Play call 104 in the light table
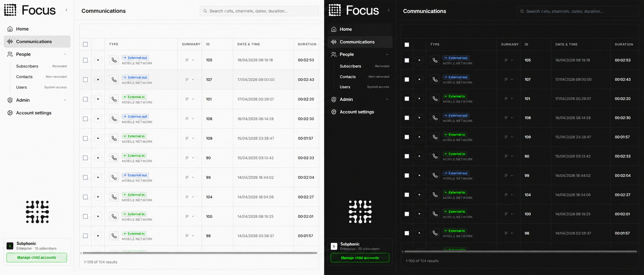The image size is (644, 275). point(98,197)
